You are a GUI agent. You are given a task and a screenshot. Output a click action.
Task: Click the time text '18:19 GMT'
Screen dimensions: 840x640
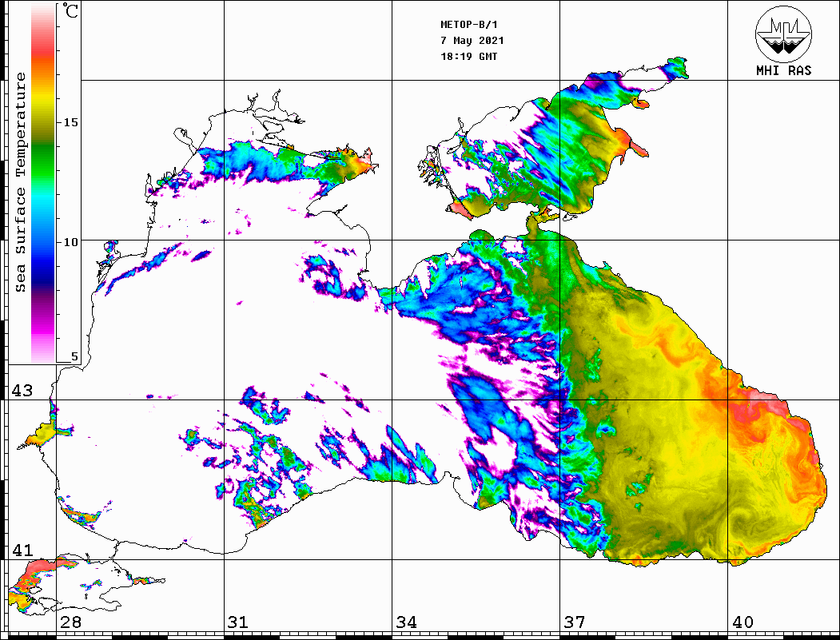[468, 56]
